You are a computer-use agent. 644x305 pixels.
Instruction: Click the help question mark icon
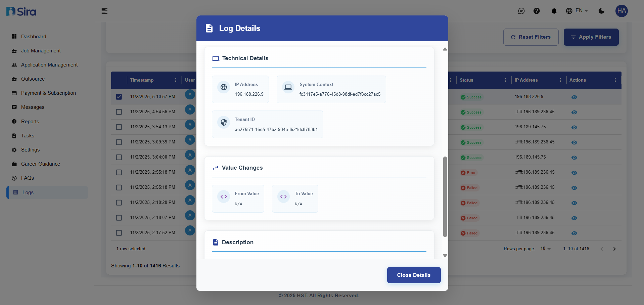click(x=537, y=11)
